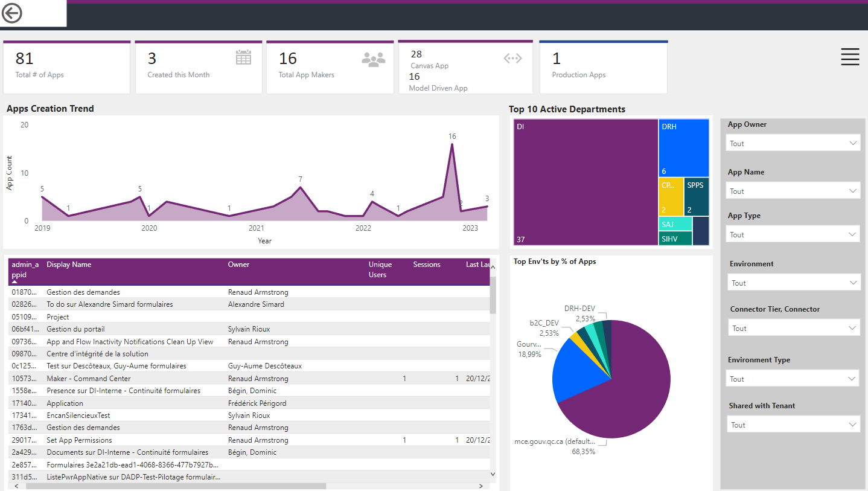Open the Environment Type dropdown
The width and height of the screenshot is (868, 491).
tap(793, 379)
